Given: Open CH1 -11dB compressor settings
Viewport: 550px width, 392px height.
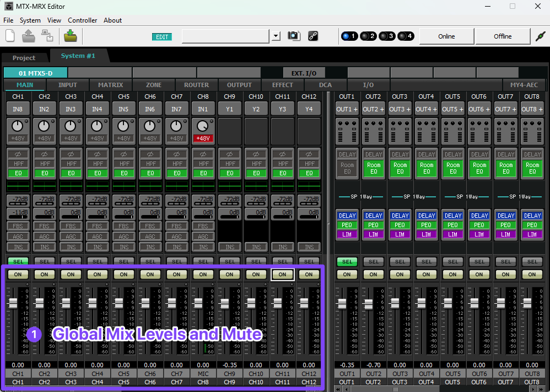Looking at the screenshot, I should 18,214.
